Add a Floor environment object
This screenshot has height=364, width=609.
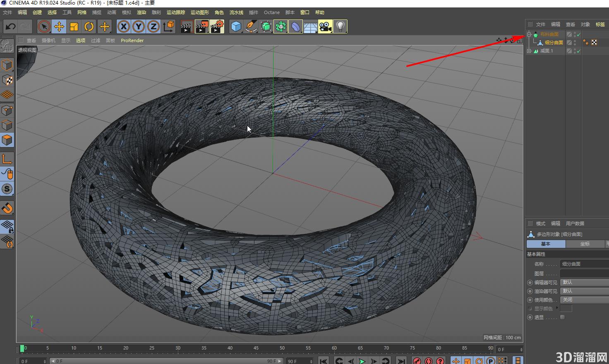point(310,27)
